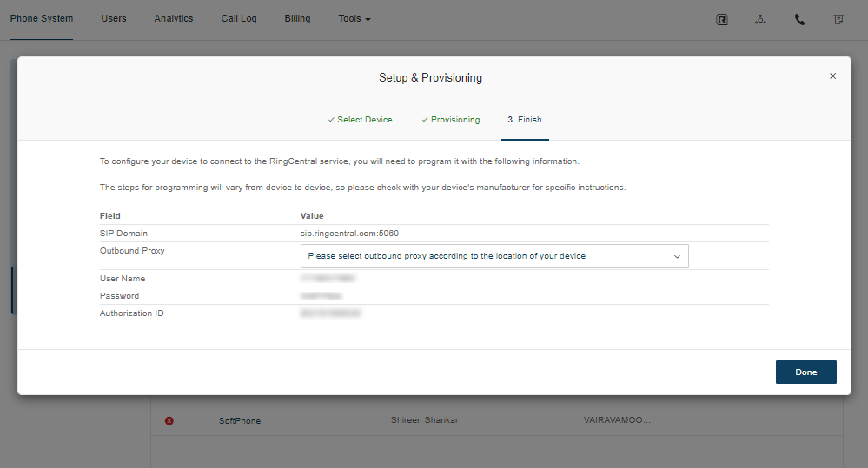Switch to the Users tab
This screenshot has height=468, width=868.
click(114, 19)
